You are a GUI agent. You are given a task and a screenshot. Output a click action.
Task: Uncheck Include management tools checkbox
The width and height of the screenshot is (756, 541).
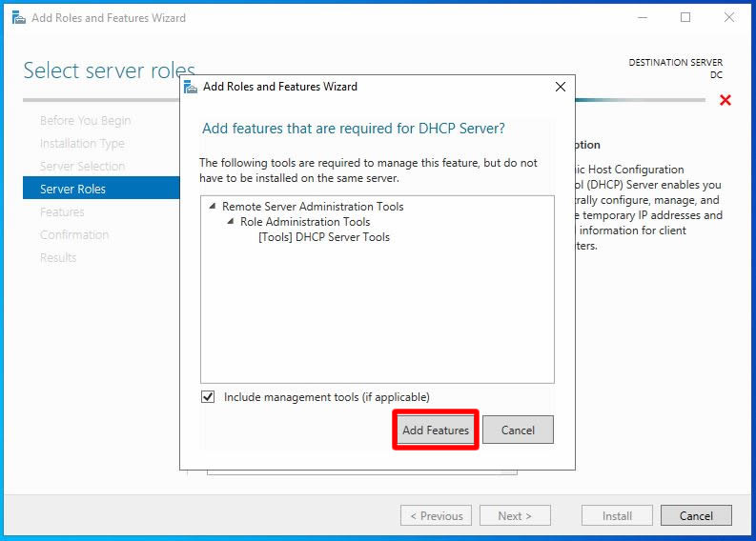pos(208,397)
